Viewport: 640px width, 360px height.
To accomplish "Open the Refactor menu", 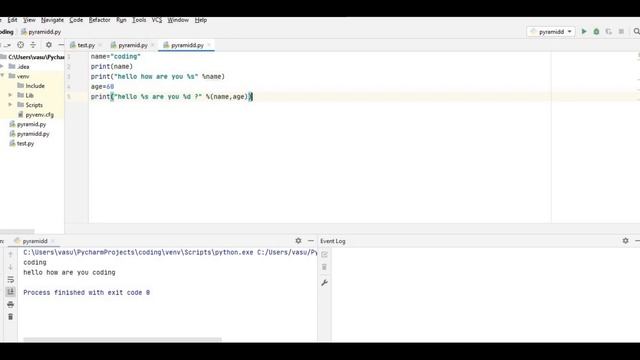I will 100,20.
